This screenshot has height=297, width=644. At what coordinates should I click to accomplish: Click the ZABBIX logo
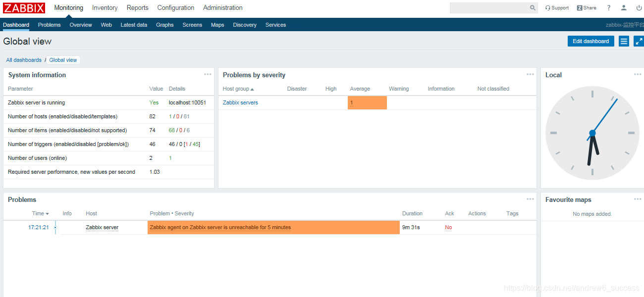pyautogui.click(x=24, y=8)
